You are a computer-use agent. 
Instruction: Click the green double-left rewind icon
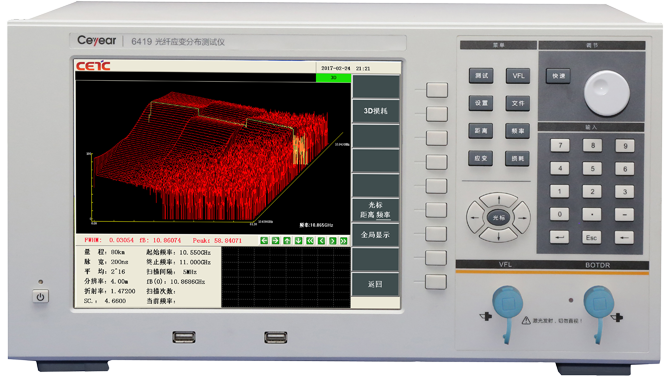[310, 241]
